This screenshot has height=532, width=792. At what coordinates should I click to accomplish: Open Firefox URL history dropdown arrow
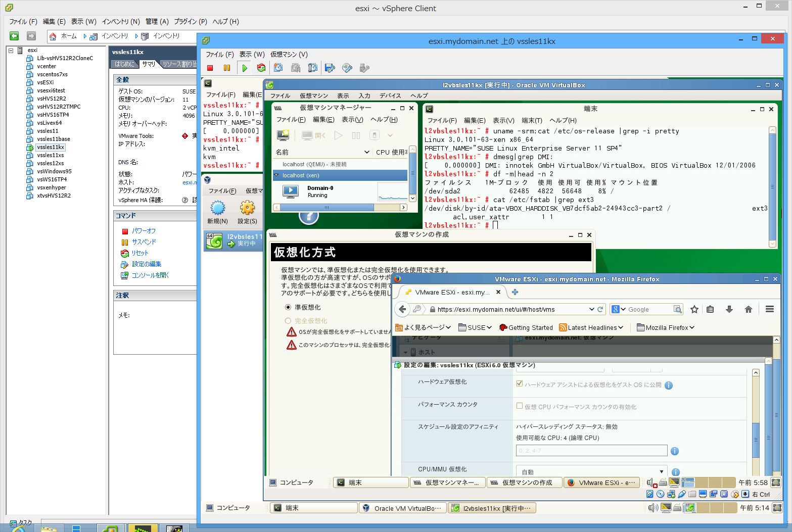(592, 309)
